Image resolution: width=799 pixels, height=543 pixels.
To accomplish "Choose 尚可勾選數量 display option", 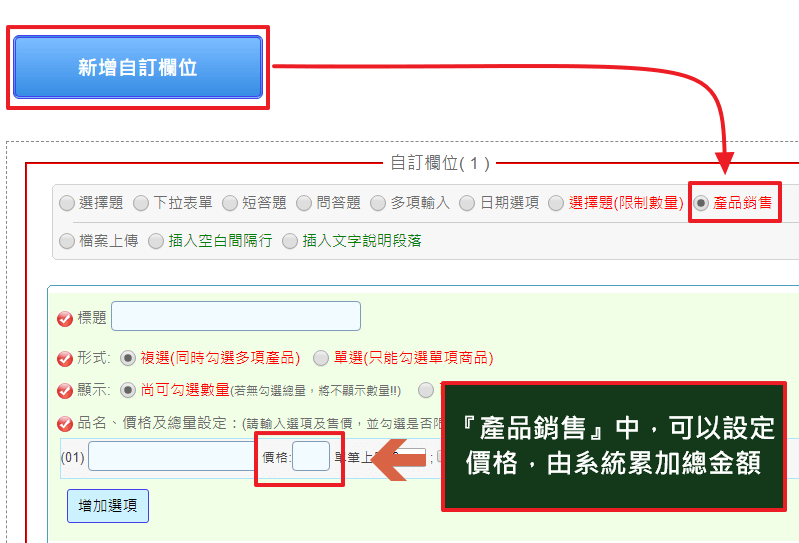I will click(x=127, y=391).
